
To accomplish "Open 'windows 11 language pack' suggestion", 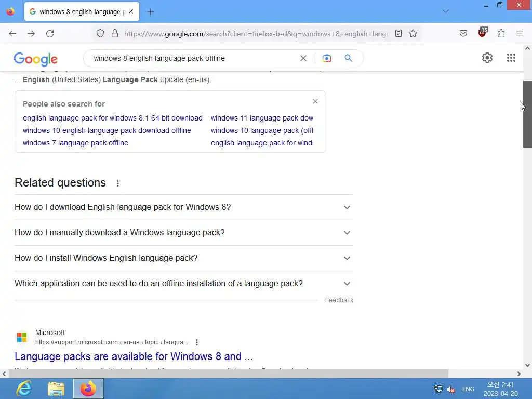I will pos(262,118).
